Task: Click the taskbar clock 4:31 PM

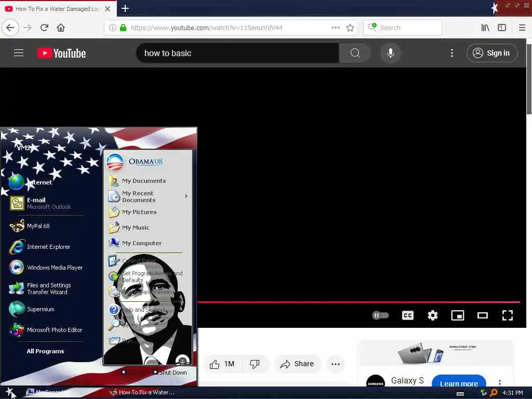Action: tap(513, 393)
